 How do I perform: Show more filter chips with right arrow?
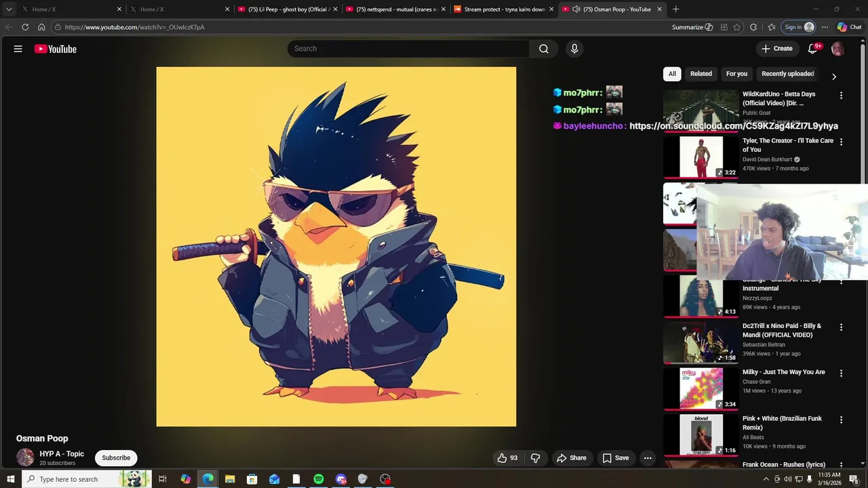point(834,77)
